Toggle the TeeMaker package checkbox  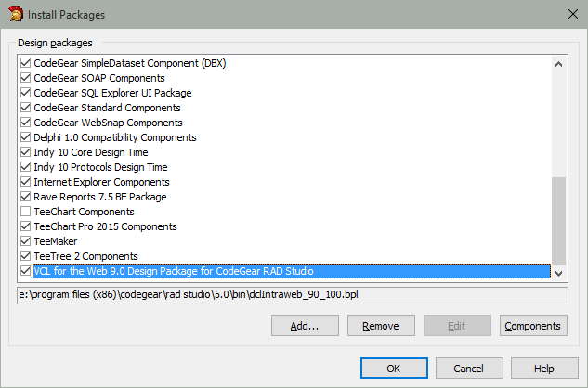(25, 241)
